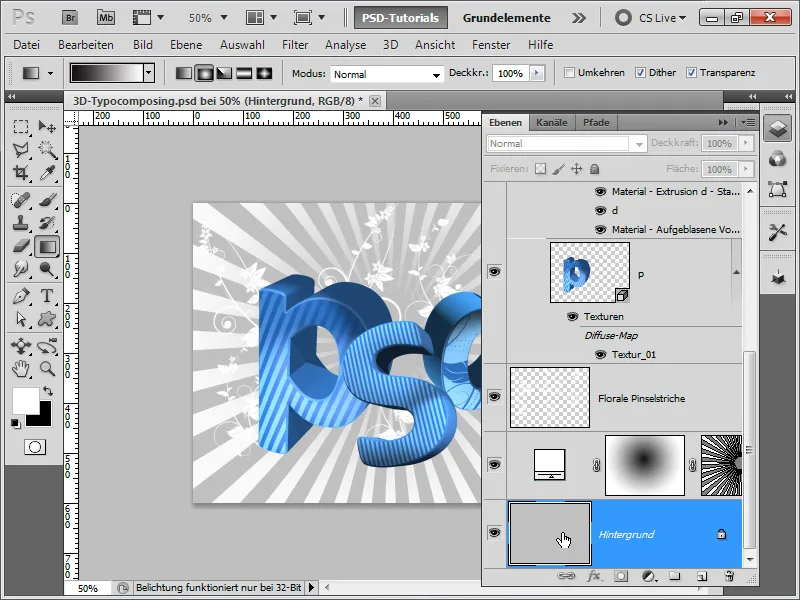800x600 pixels.
Task: Select the Custom Shape tool
Action: 47,319
